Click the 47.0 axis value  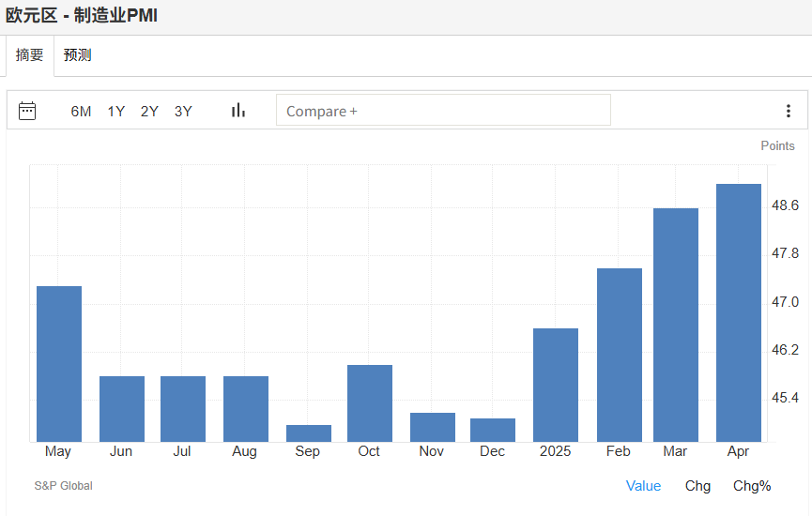pos(785,302)
